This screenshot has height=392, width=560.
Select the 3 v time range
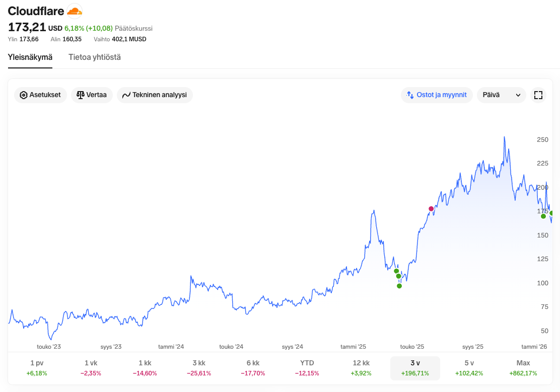point(415,368)
